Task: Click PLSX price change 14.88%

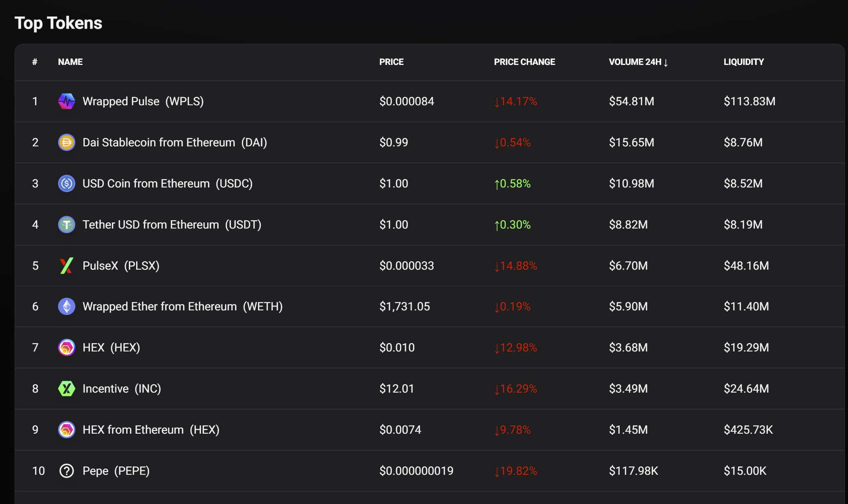Action: 516,266
